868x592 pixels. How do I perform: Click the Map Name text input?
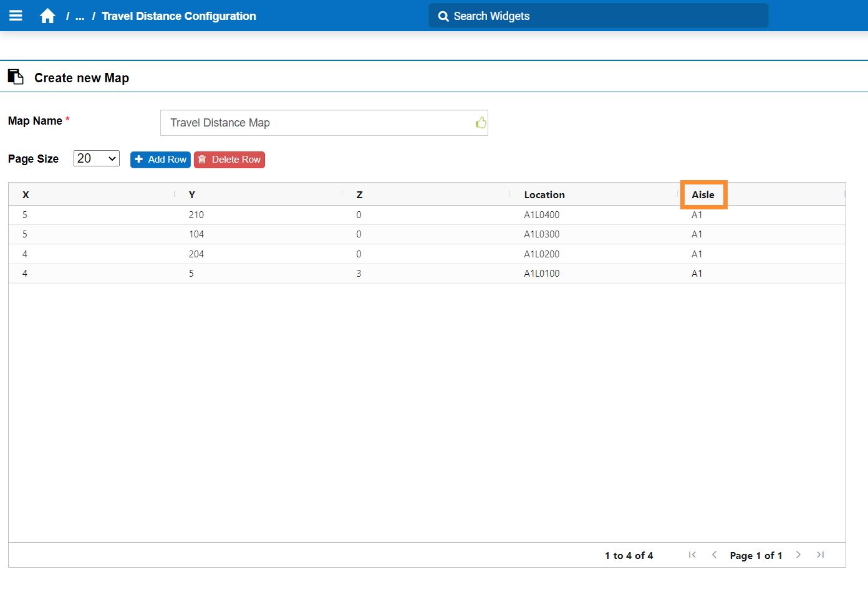point(318,123)
